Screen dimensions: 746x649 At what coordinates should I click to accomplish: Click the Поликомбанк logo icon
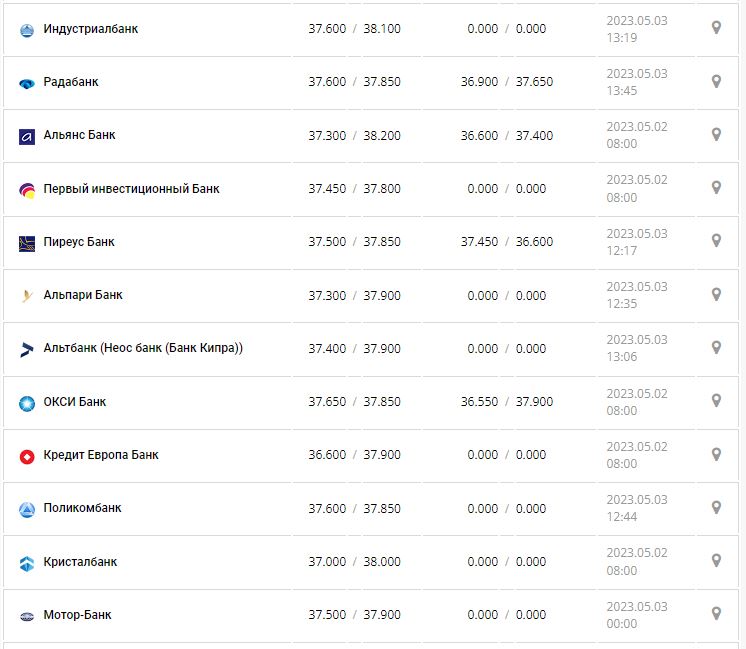coord(27,509)
